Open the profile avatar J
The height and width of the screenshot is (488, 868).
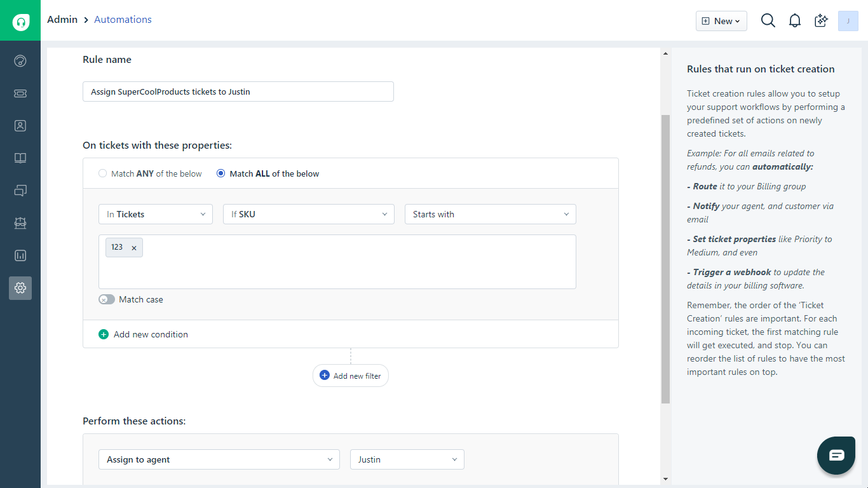coord(848,21)
